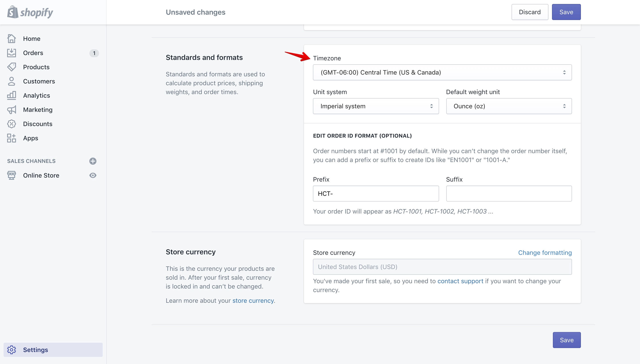Image resolution: width=640 pixels, height=364 pixels.
Task: Click the Orders inbox icon
Action: [x=12, y=53]
